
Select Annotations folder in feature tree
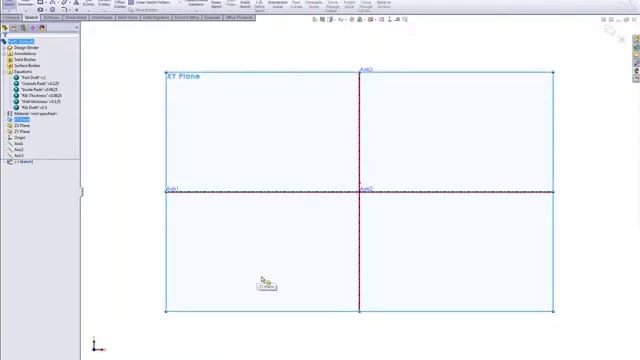(x=25, y=54)
